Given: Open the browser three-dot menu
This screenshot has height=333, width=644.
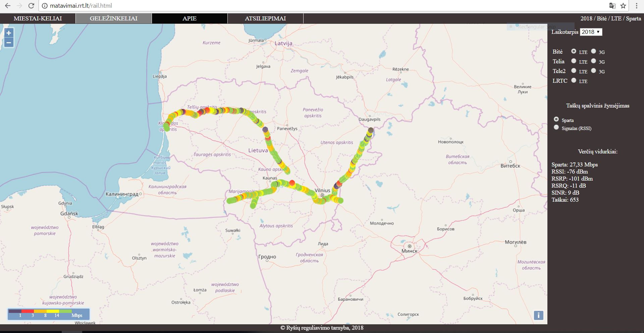Looking at the screenshot, I should tap(637, 6).
